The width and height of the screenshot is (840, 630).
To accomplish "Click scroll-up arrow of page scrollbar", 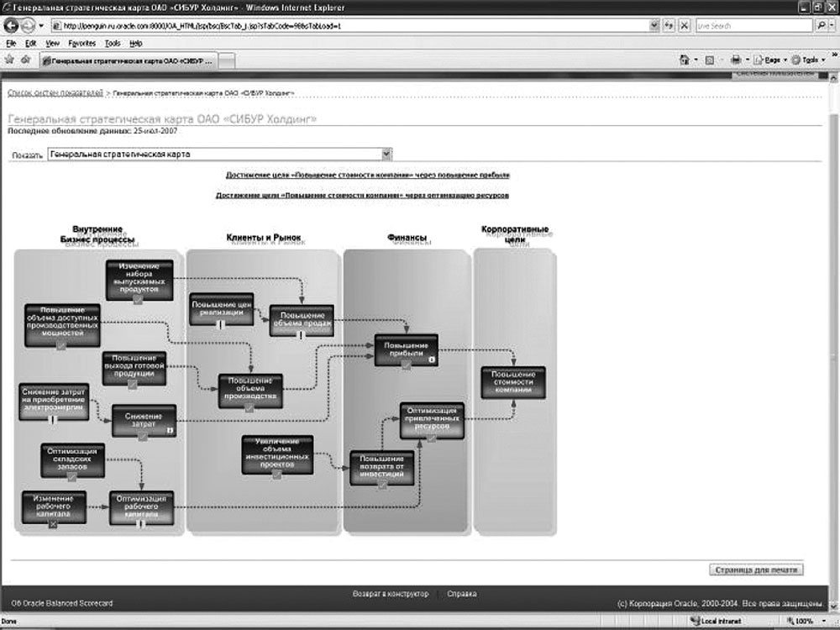I will click(833, 78).
